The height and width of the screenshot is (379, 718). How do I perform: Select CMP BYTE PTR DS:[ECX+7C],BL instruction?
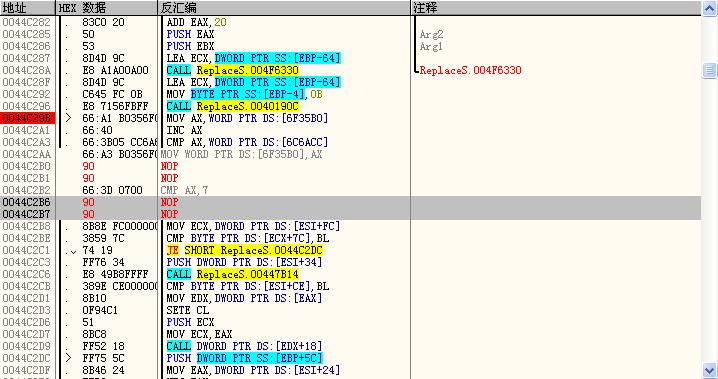(x=247, y=238)
